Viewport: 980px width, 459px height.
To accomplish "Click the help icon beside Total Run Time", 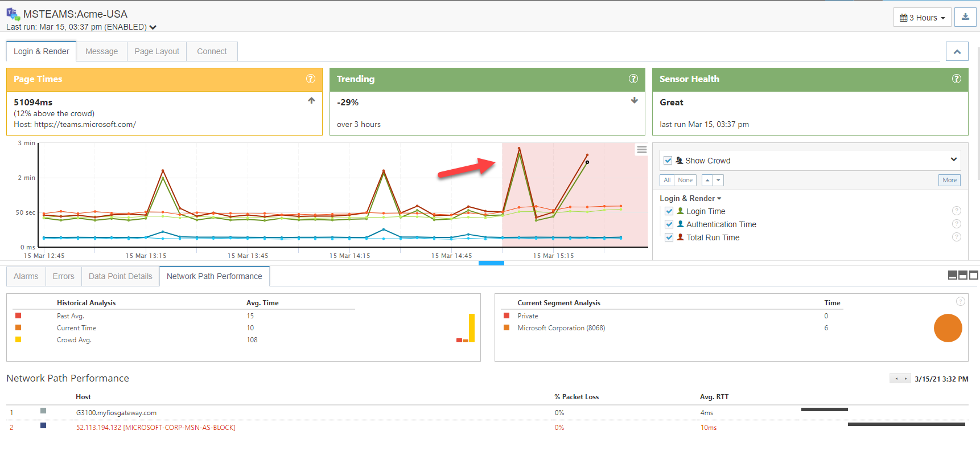I will pyautogui.click(x=957, y=237).
